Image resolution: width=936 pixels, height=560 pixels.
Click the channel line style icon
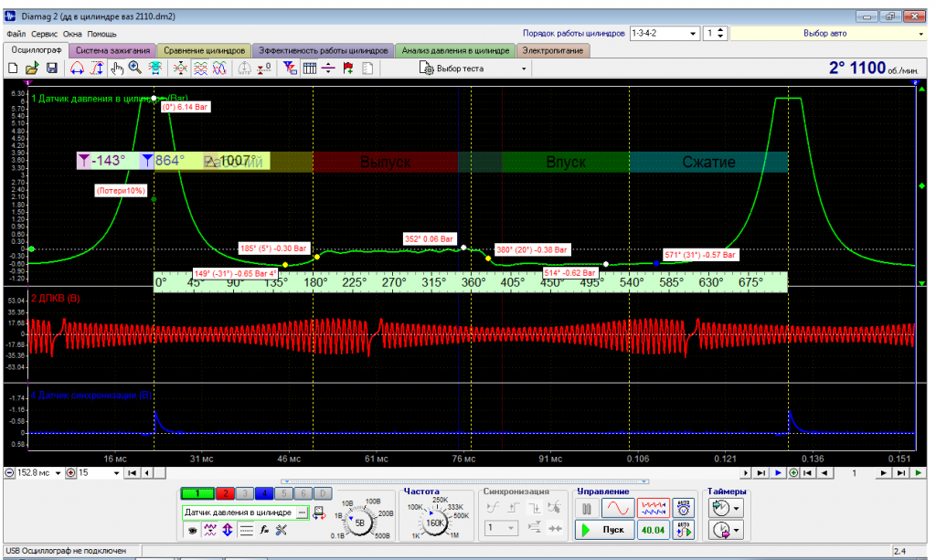[x=246, y=530]
